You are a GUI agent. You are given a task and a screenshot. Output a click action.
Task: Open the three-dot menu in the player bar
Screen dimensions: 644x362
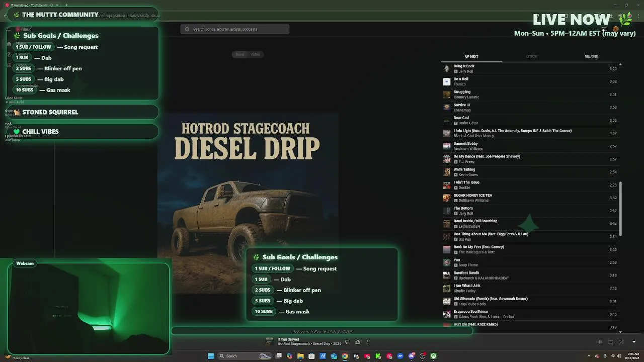[367, 342]
